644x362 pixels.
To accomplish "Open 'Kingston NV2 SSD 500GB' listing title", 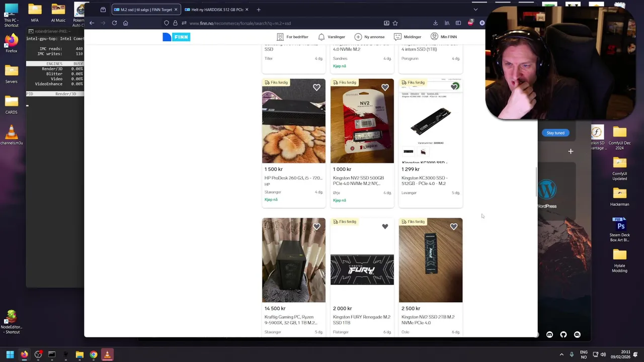I will click(358, 181).
